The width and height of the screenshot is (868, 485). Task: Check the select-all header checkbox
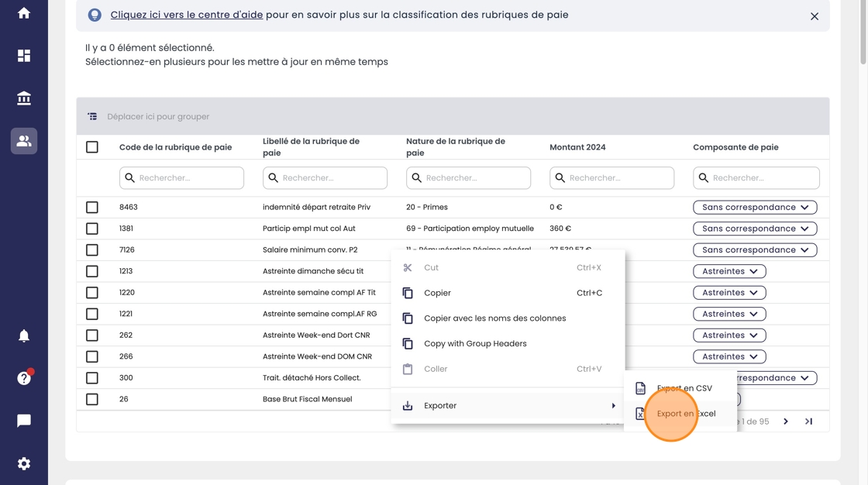92,147
